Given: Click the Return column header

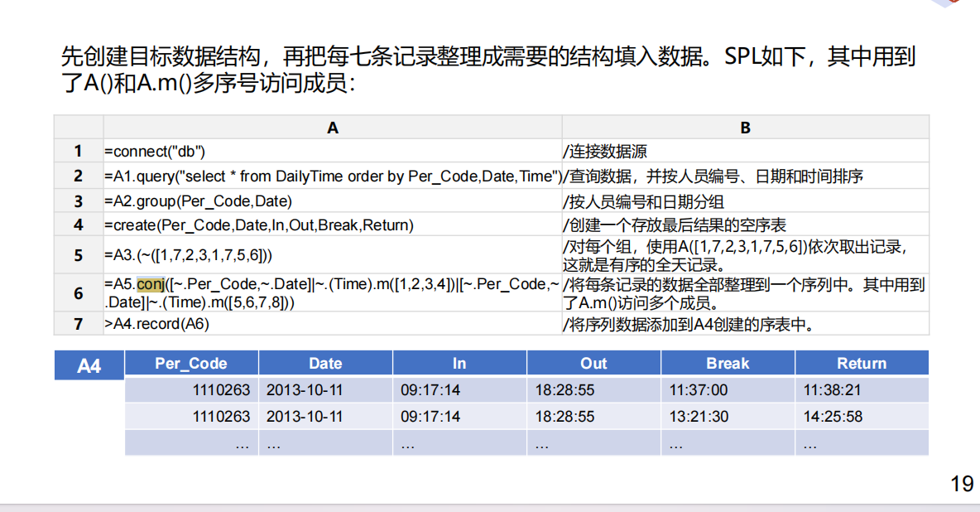Looking at the screenshot, I should coord(862,364).
